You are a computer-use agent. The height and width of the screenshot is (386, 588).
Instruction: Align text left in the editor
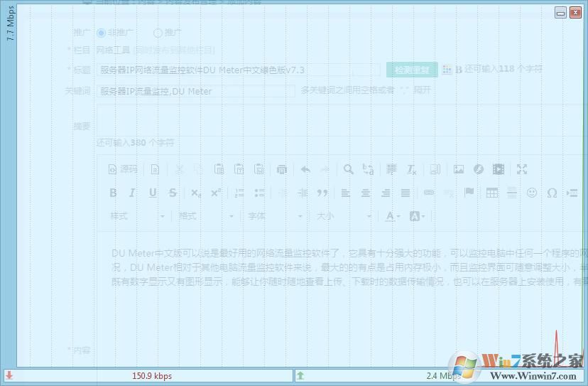point(345,193)
